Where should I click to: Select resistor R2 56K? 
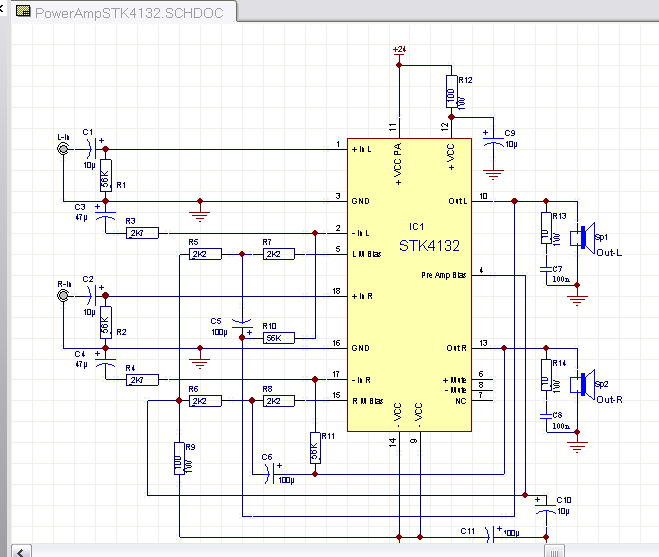click(x=105, y=322)
